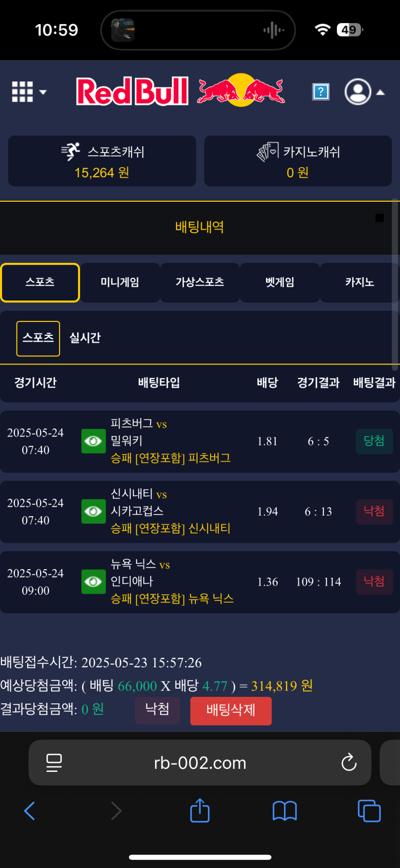Click the Red Bull logo
This screenshot has width=400, height=868.
click(x=180, y=91)
